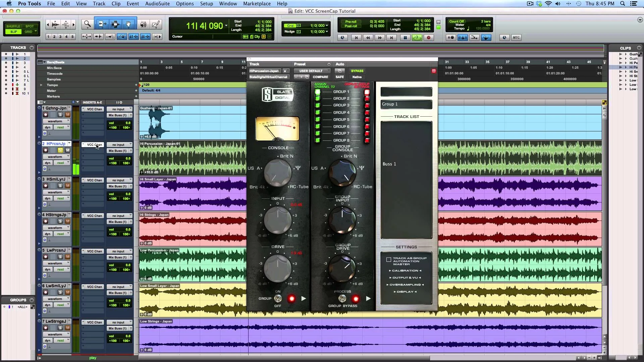Solo the HPrcsnJp track

60,150
